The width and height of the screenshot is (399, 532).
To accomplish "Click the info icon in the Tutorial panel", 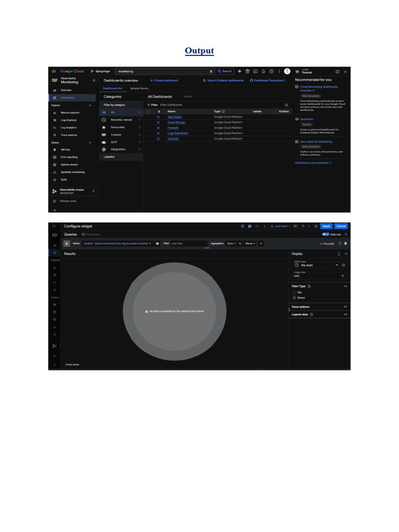I will click(337, 72).
